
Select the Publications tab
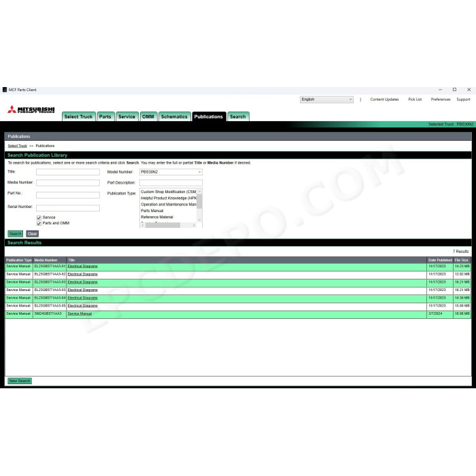209,116
